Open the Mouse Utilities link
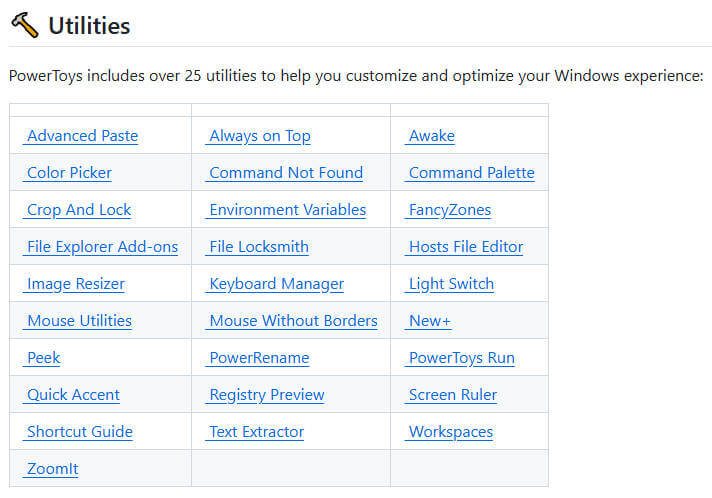Image resolution: width=712 pixels, height=498 pixels. click(77, 320)
